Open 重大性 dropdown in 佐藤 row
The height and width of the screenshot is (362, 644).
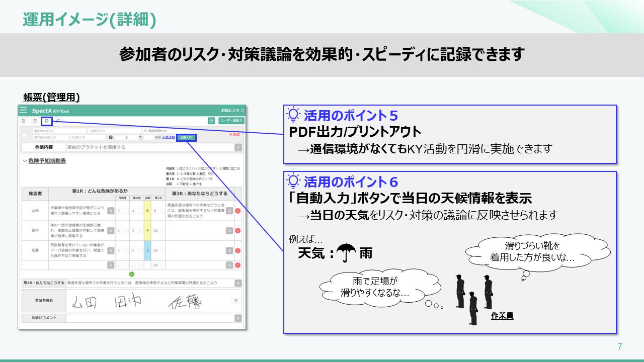[x=136, y=250]
